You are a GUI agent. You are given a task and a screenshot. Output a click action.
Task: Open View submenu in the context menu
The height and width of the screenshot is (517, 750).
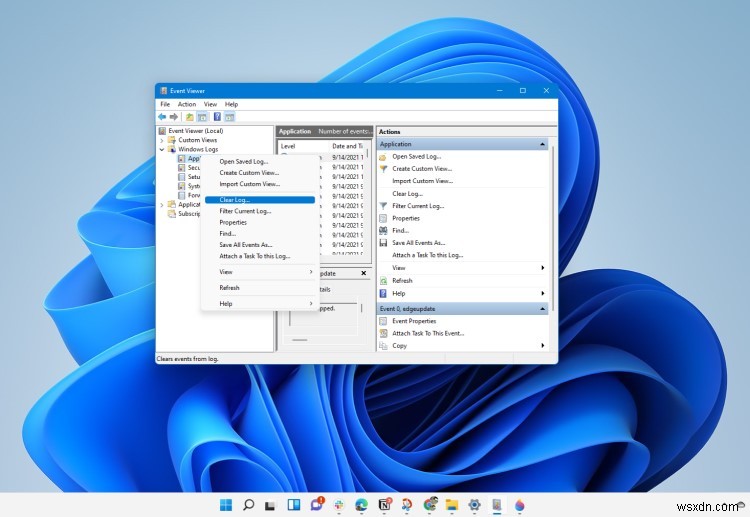(260, 272)
